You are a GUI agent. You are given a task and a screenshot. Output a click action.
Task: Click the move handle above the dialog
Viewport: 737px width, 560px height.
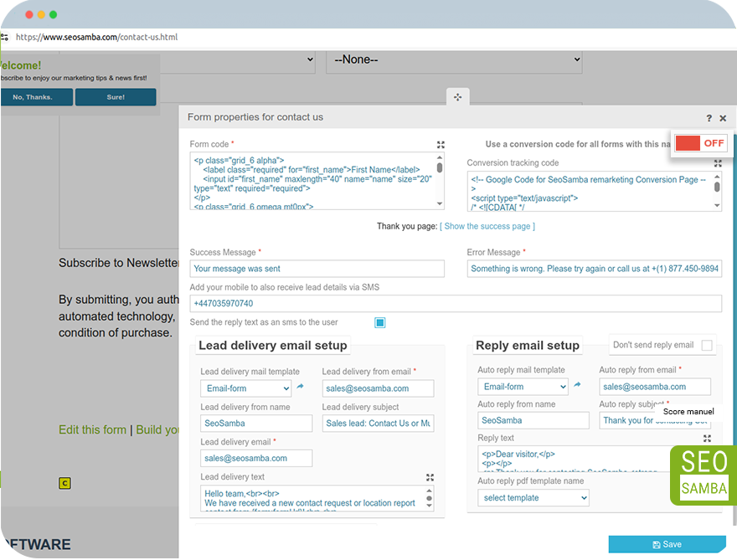pos(457,97)
